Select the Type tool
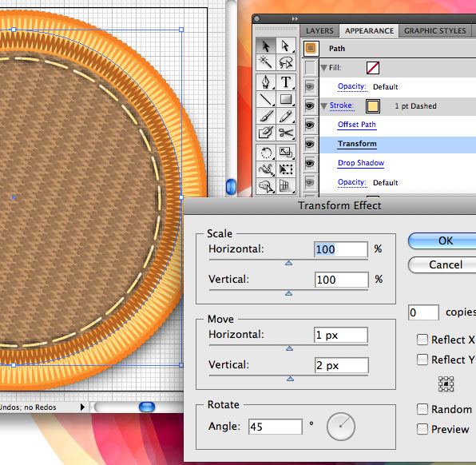 [286, 82]
